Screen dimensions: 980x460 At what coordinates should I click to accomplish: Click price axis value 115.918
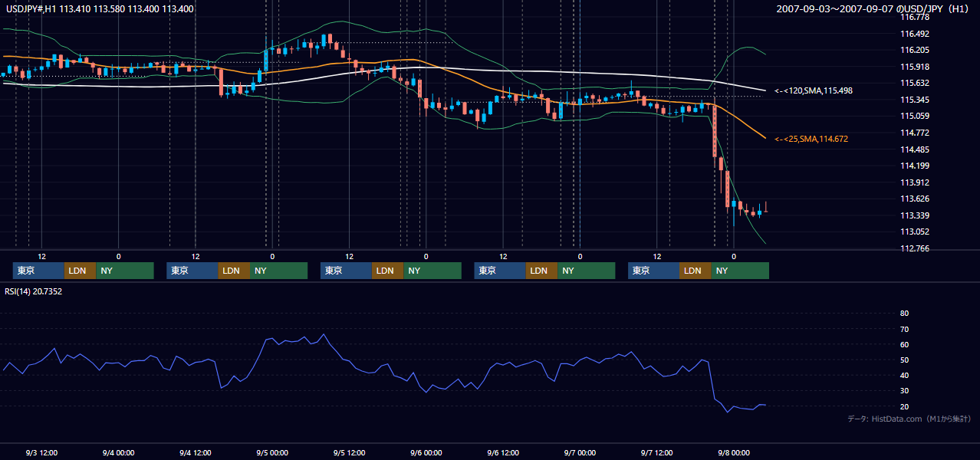(x=915, y=67)
